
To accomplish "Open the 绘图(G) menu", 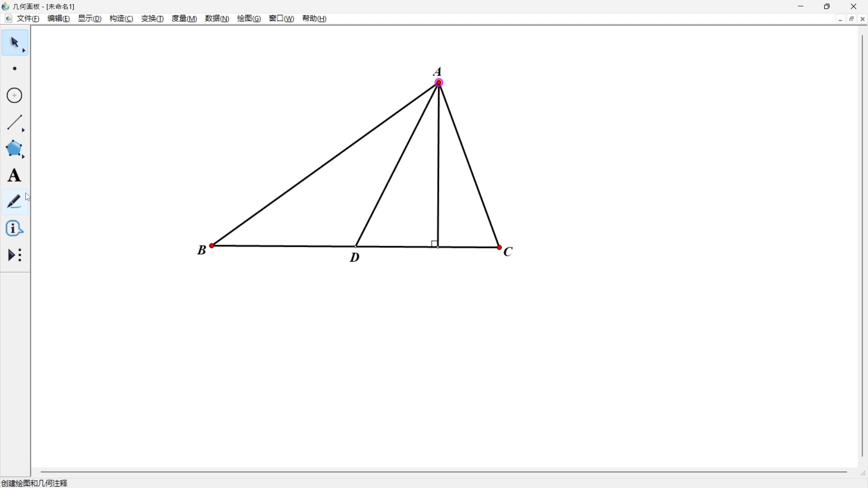I will coord(250,19).
